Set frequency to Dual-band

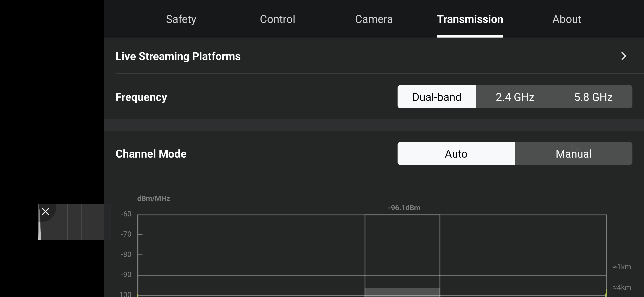pyautogui.click(x=437, y=97)
